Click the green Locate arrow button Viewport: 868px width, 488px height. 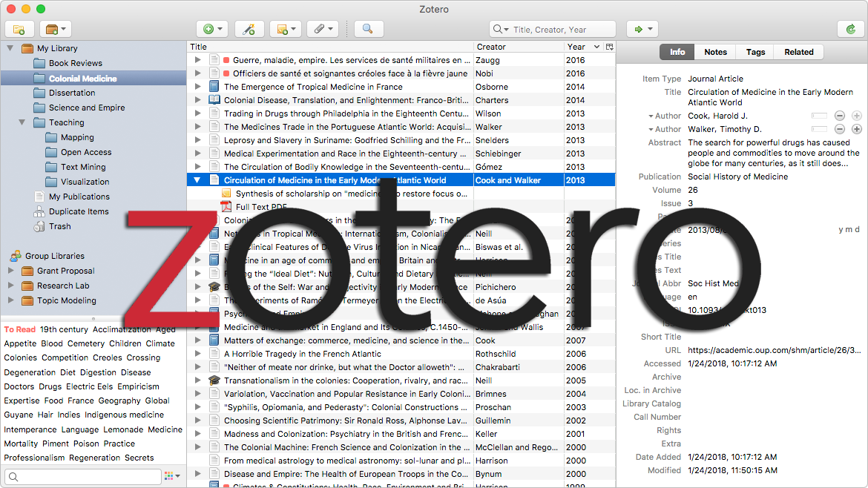pyautogui.click(x=642, y=30)
